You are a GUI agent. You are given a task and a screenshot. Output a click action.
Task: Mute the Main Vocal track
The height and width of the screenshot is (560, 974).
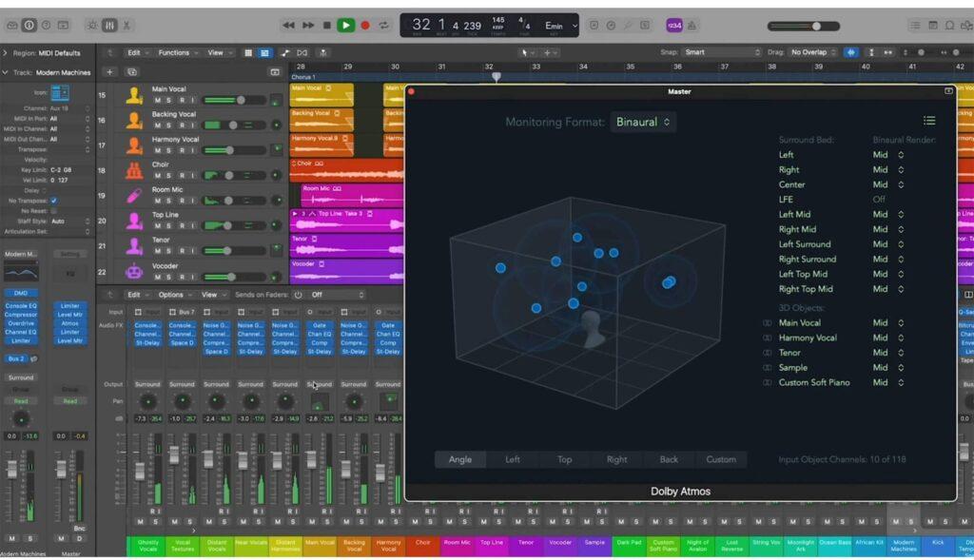[157, 98]
